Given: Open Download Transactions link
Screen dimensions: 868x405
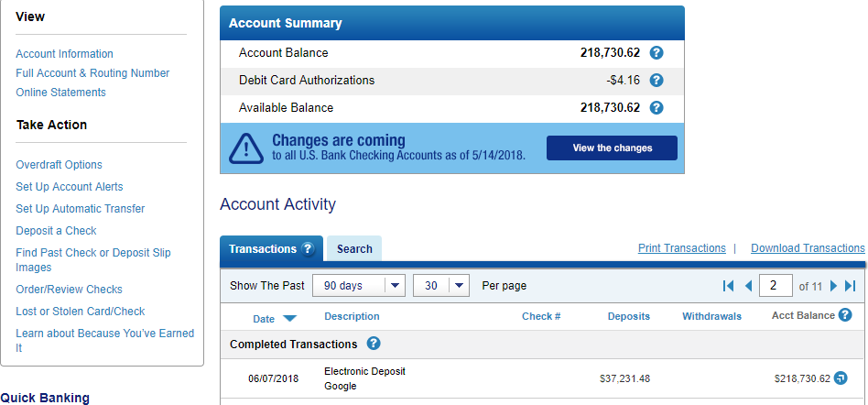Looking at the screenshot, I should (x=808, y=248).
